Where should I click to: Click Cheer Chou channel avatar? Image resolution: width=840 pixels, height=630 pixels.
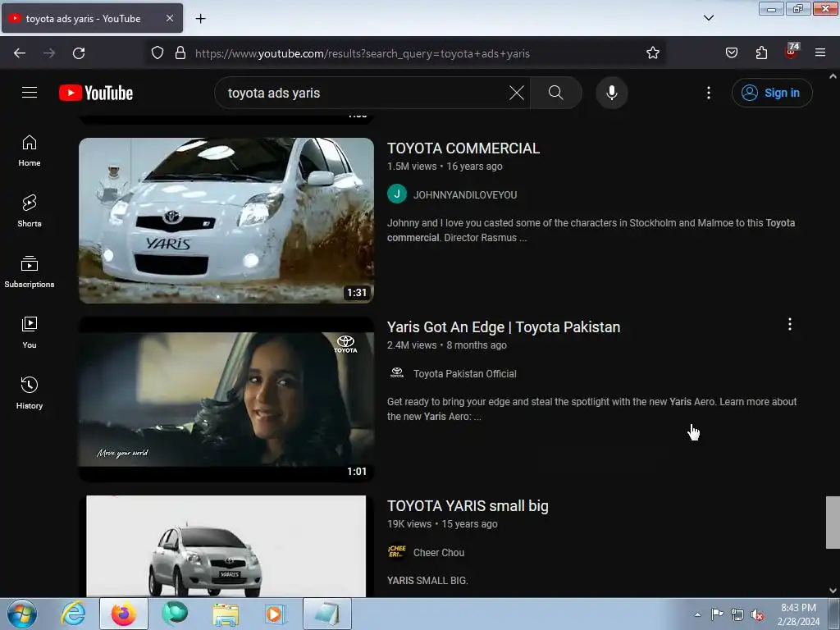397,552
